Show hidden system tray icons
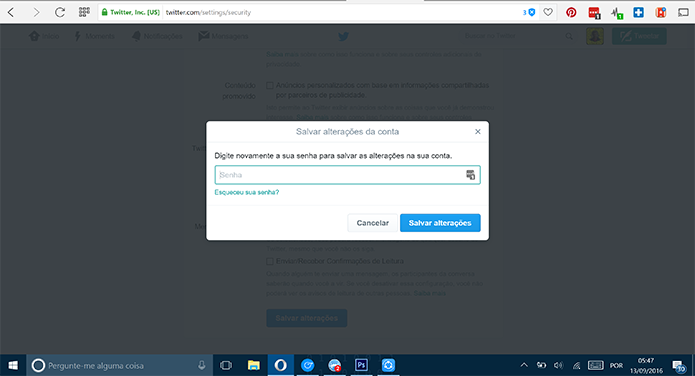The width and height of the screenshot is (695, 376). point(524,365)
